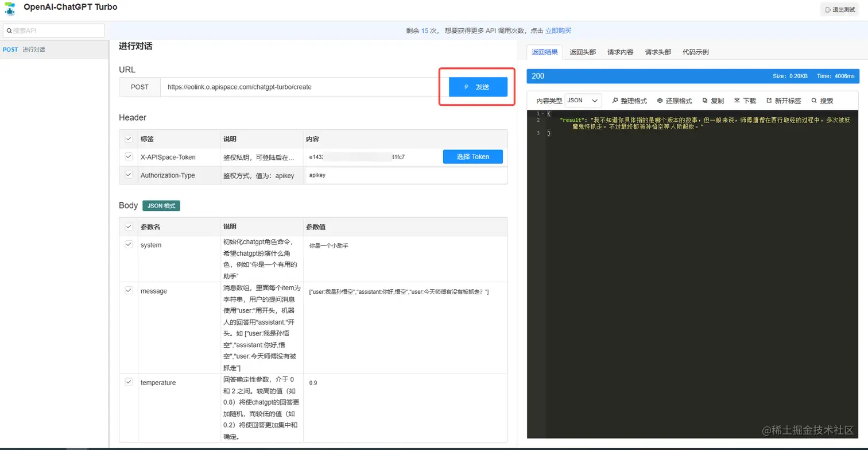Switch to the 请求头部 tab
The height and width of the screenshot is (450, 868).
(x=658, y=52)
